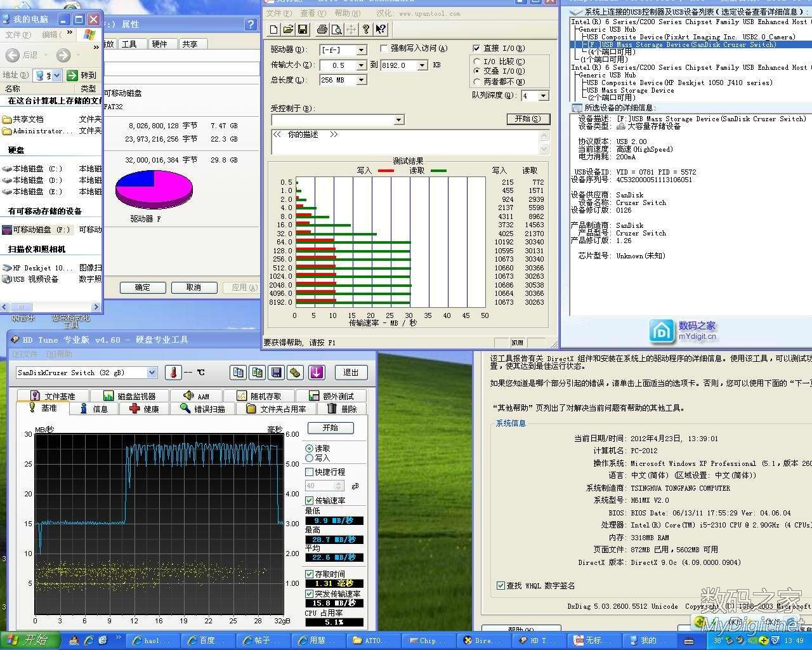Select the Read radio button in HD Tune
The height and width of the screenshot is (650, 812).
(x=310, y=449)
